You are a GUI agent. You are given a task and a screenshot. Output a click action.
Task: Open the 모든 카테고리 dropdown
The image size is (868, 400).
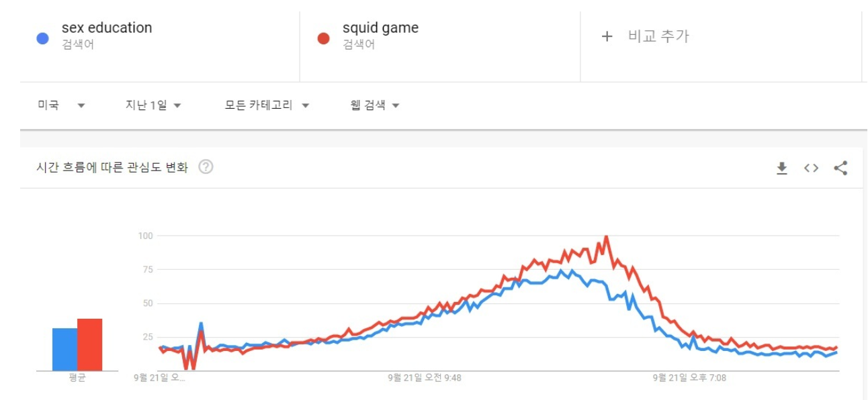[x=267, y=105]
